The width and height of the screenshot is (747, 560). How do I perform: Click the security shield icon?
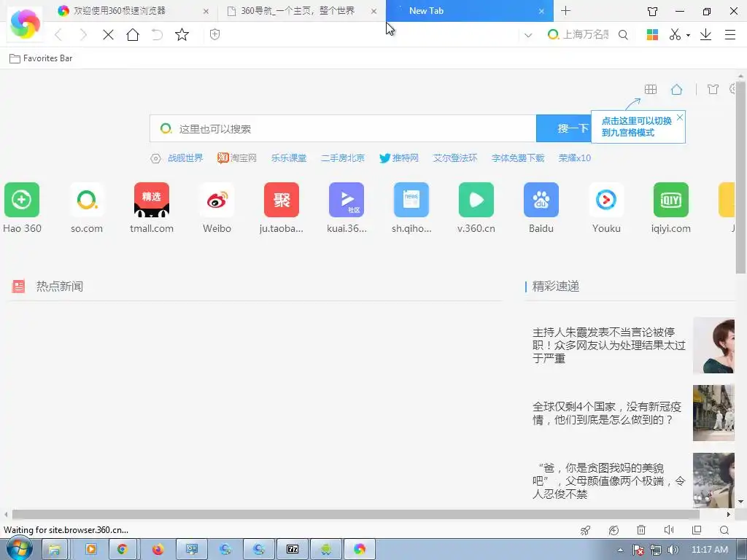215,34
